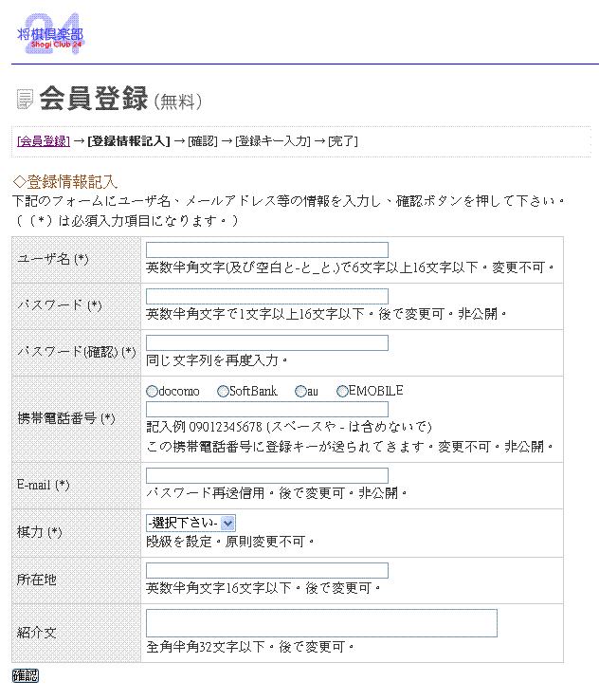The height and width of the screenshot is (700, 599).
Task: Click the 会員登録 breadcrumb link
Action: coord(44,141)
